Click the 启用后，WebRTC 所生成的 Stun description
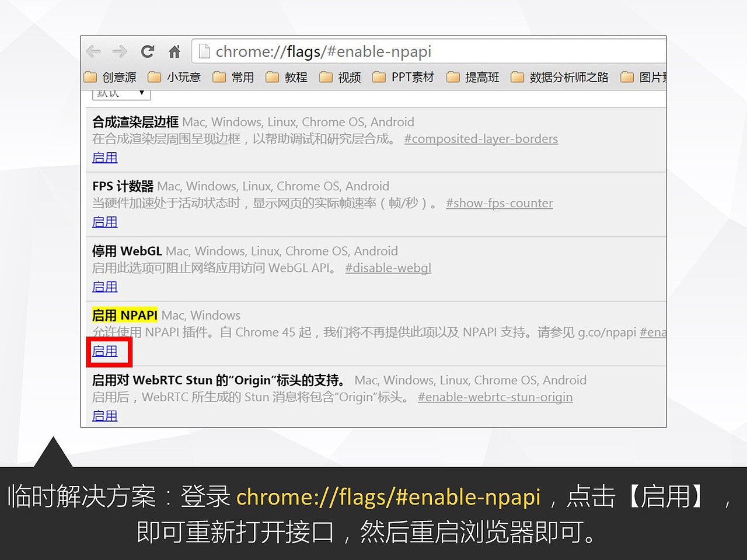Viewport: 747px width, 560px height. click(251, 397)
